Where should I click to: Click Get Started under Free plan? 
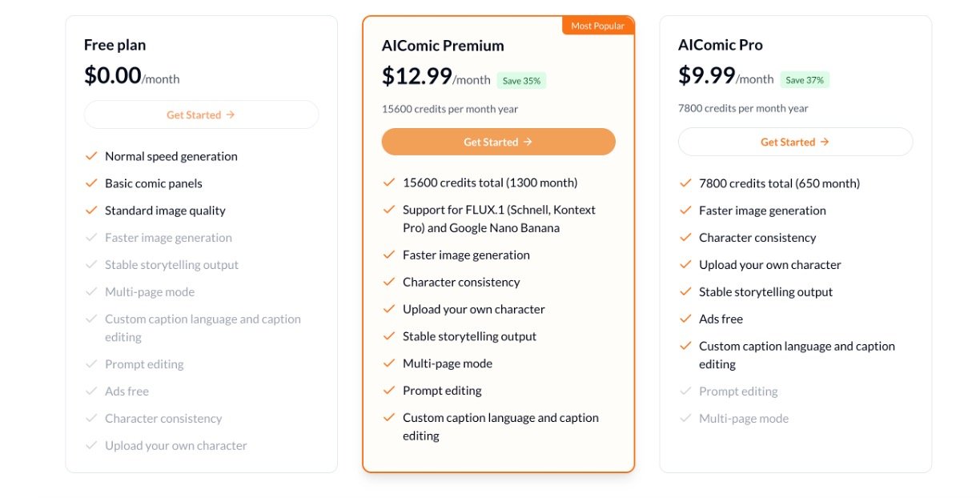[201, 115]
